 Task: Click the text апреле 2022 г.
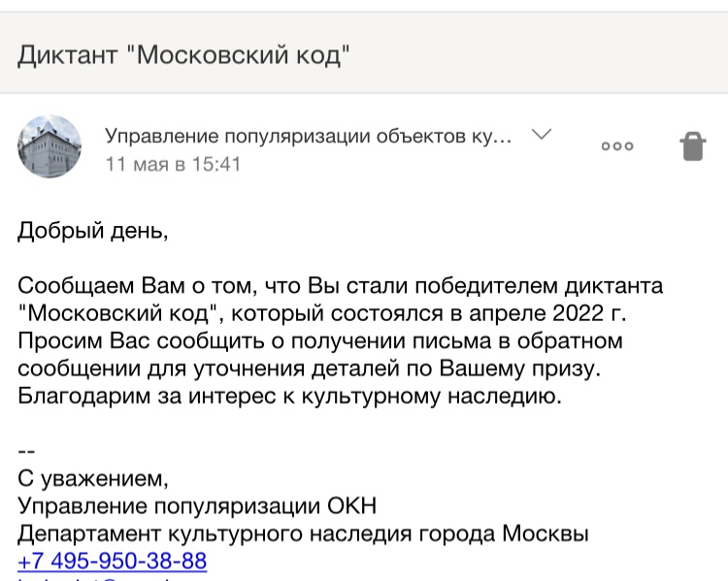tap(547, 313)
